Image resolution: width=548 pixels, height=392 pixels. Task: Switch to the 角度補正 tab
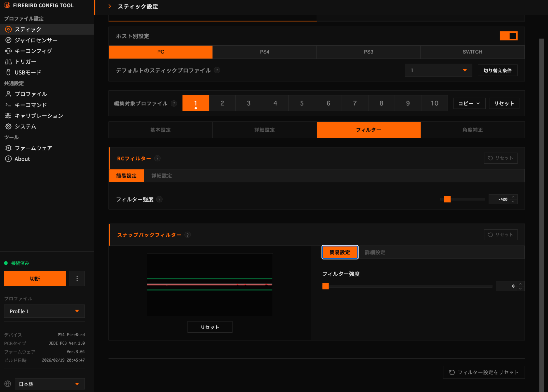(472, 130)
